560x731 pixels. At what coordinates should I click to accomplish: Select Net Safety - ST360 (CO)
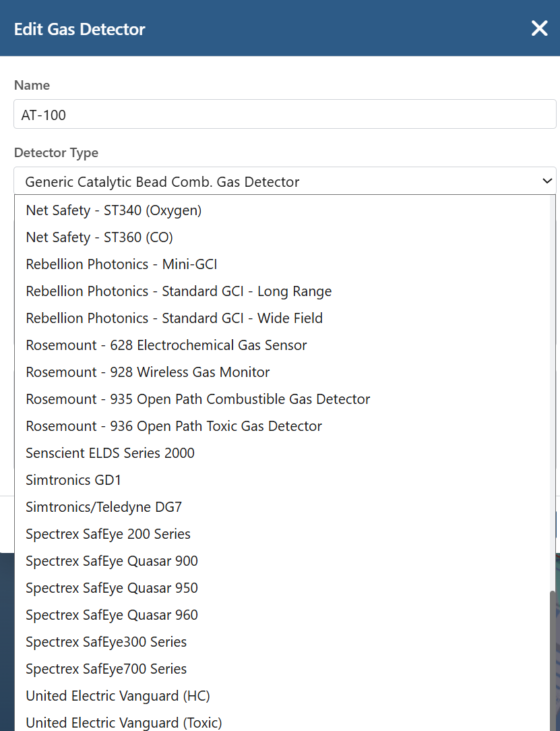pos(282,237)
